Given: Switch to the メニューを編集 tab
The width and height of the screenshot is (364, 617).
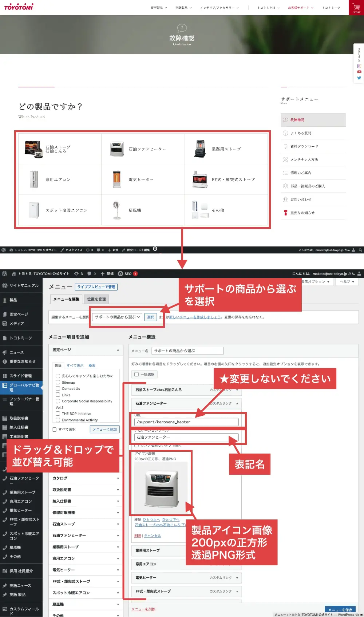Looking at the screenshot, I should coord(66,299).
